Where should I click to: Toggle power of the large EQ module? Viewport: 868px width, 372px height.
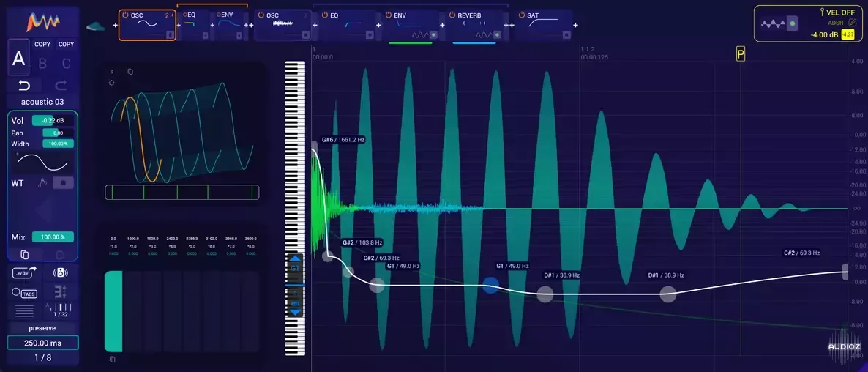324,15
